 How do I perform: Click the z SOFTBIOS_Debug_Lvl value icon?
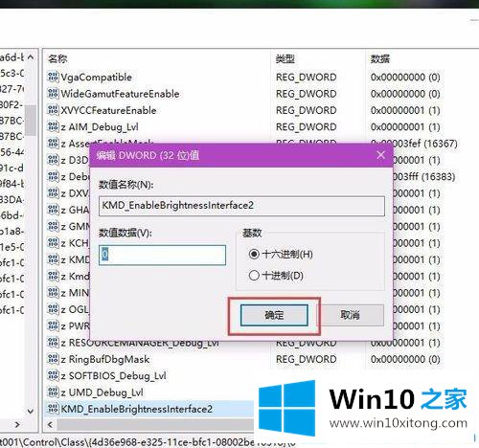coord(53,375)
